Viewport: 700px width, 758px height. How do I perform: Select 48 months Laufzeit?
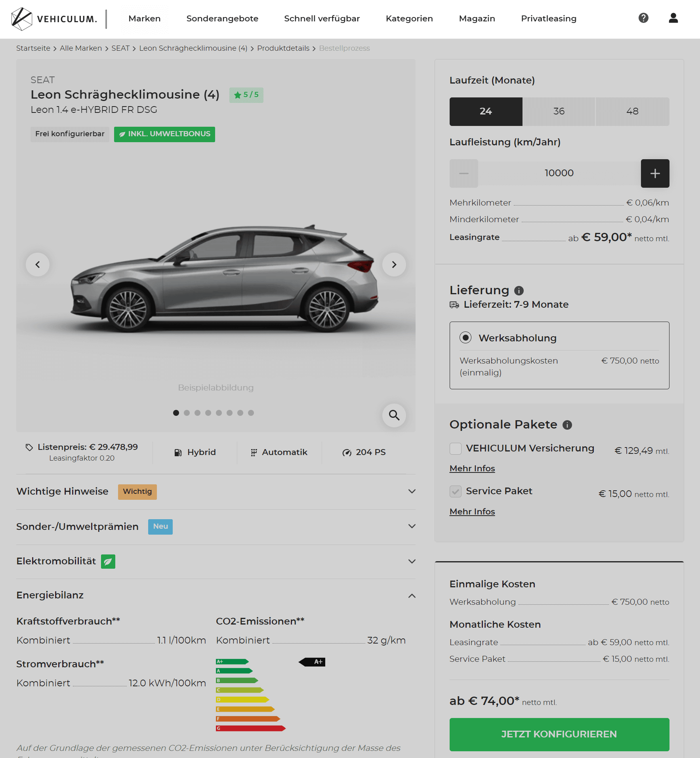633,112
